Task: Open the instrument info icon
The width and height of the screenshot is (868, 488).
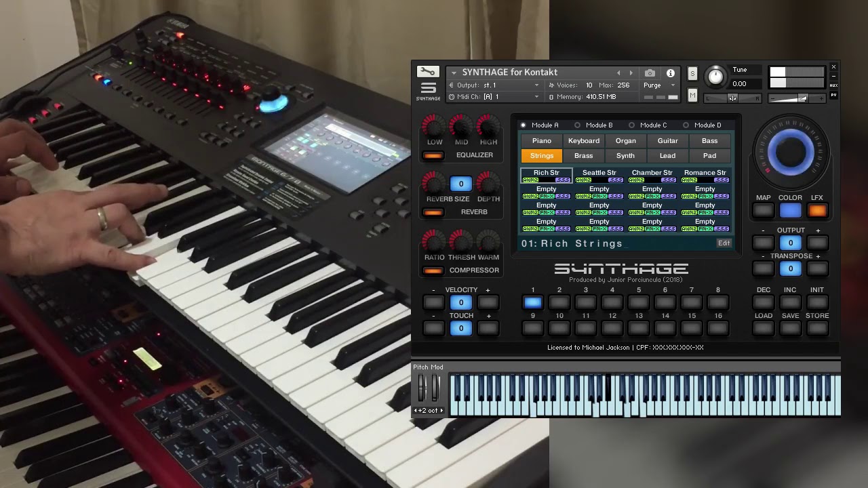Action: click(x=670, y=73)
